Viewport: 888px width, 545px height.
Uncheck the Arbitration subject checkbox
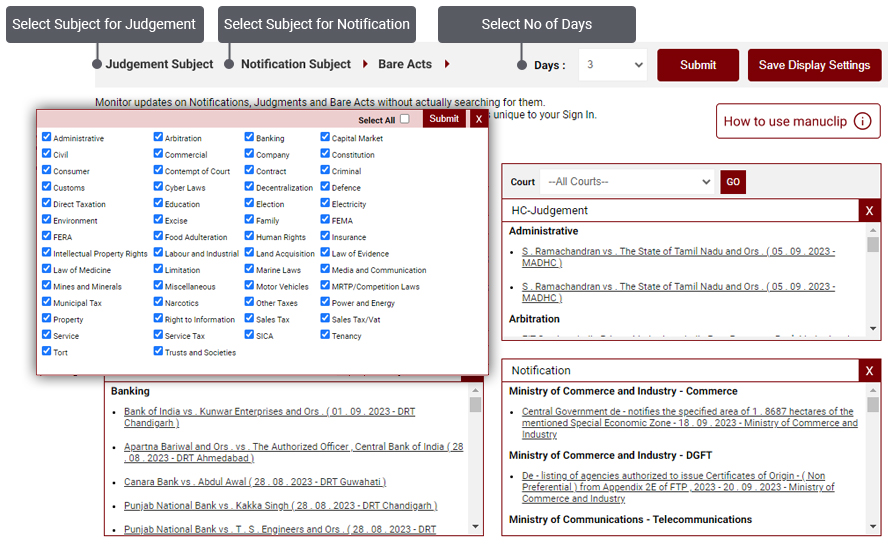159,138
